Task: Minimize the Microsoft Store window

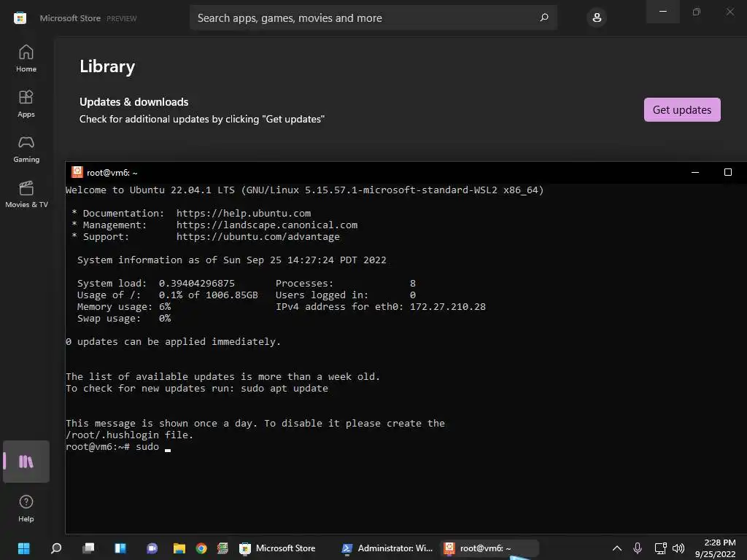Action: click(x=662, y=12)
